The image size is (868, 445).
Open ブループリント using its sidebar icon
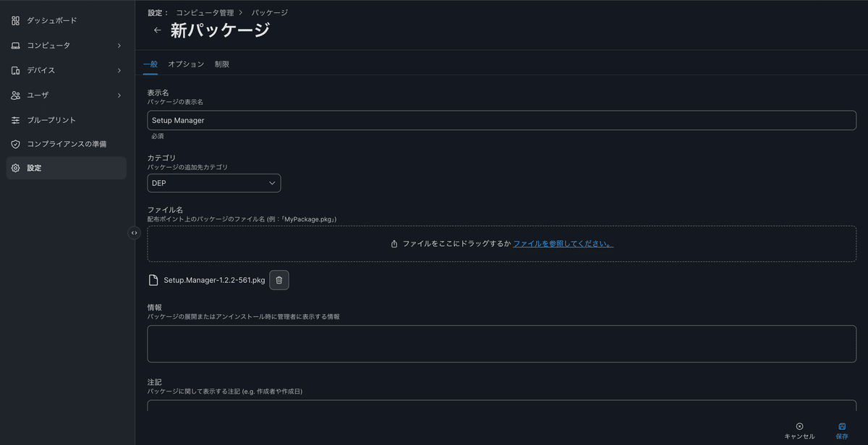[x=15, y=119]
